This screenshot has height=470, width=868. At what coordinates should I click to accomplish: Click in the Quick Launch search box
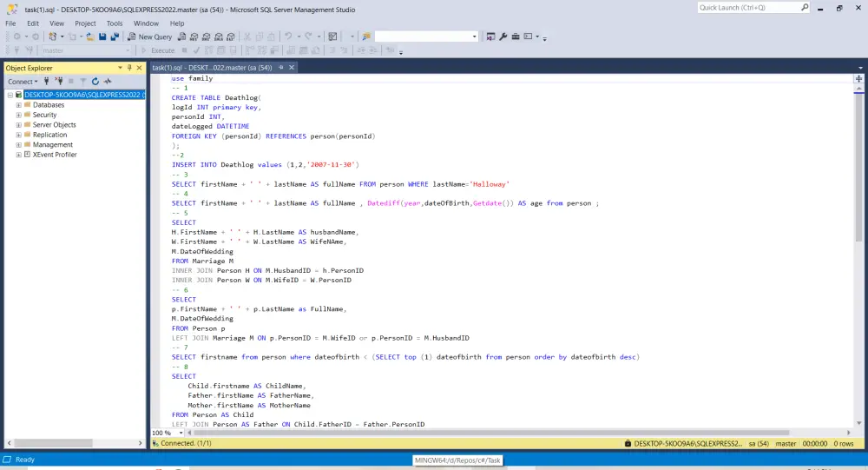(746, 8)
